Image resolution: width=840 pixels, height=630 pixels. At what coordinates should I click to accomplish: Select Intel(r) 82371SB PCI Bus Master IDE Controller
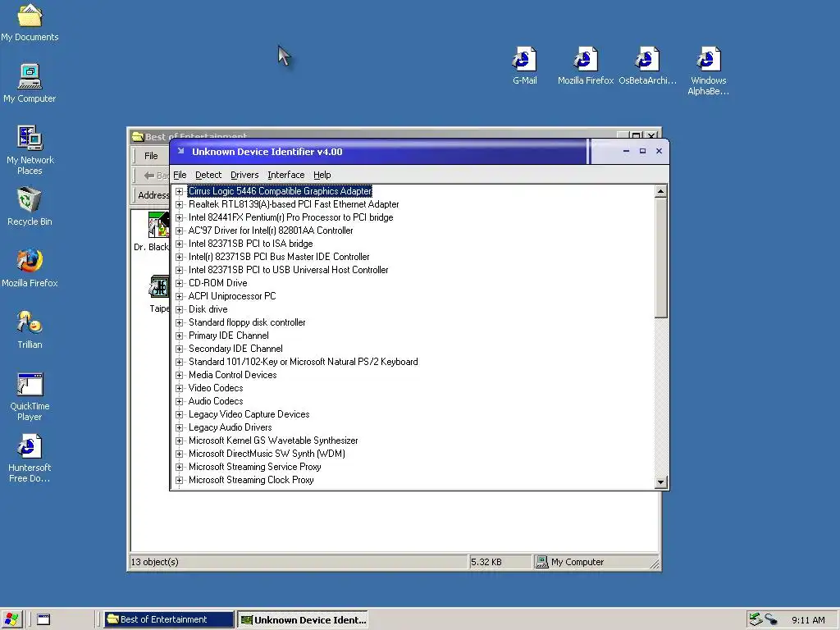pos(279,257)
